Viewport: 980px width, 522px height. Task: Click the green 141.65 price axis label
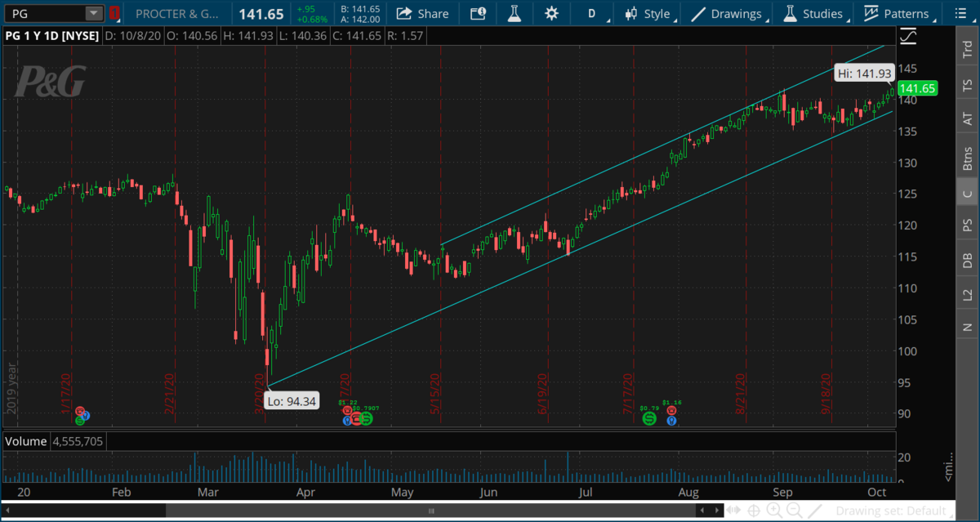[x=917, y=88]
